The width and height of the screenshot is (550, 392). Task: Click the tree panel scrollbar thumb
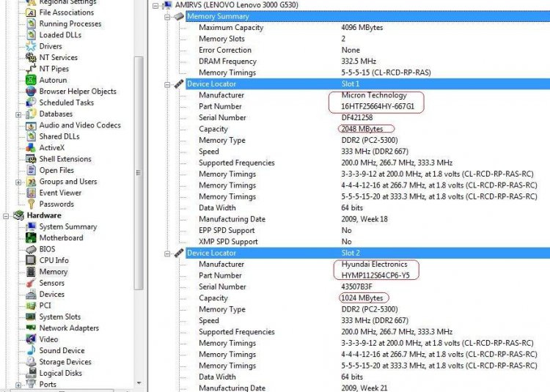click(139, 173)
